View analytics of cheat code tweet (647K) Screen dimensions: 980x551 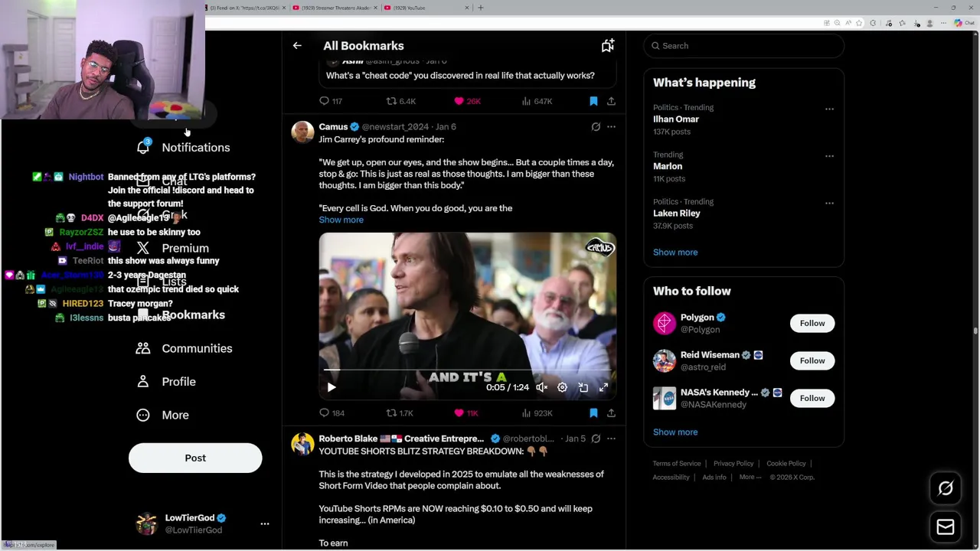coord(536,101)
